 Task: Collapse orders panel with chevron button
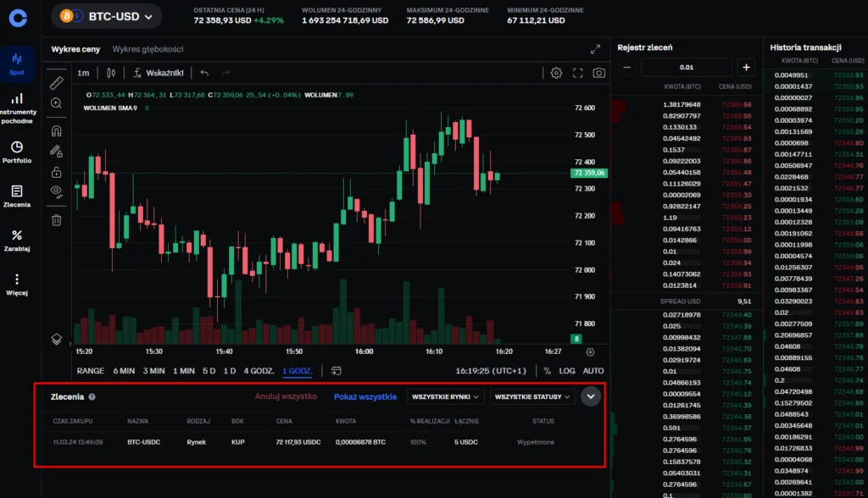tap(591, 396)
